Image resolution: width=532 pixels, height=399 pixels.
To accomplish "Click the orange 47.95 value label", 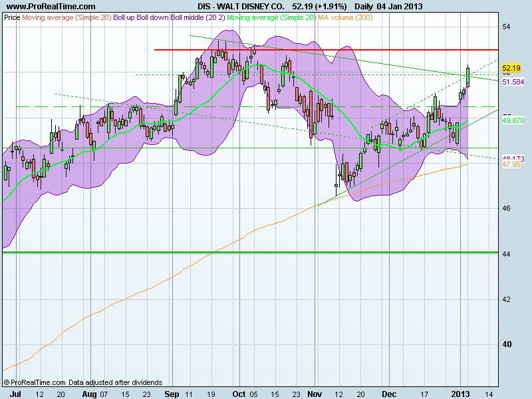I will [511, 164].
